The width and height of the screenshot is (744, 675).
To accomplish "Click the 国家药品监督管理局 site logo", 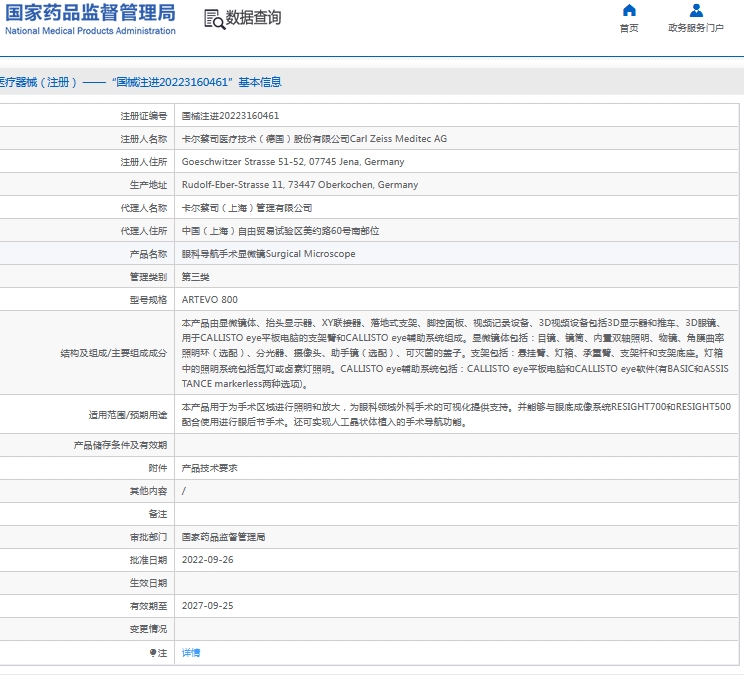I will tap(90, 19).
